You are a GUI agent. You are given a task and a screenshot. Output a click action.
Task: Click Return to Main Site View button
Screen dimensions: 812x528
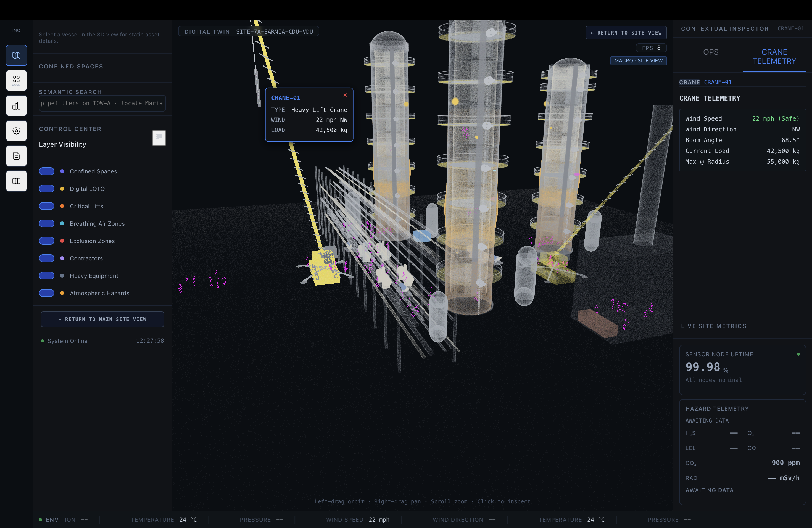(x=102, y=319)
